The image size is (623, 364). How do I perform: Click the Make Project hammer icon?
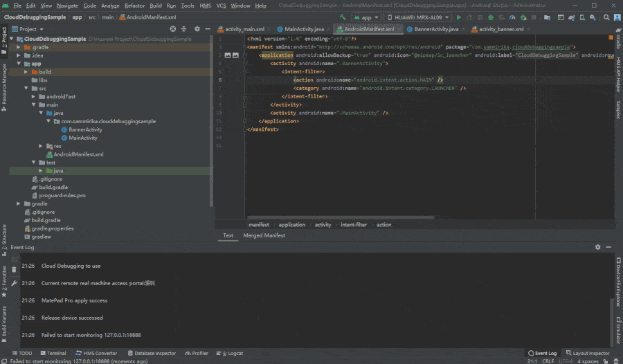[x=343, y=17]
